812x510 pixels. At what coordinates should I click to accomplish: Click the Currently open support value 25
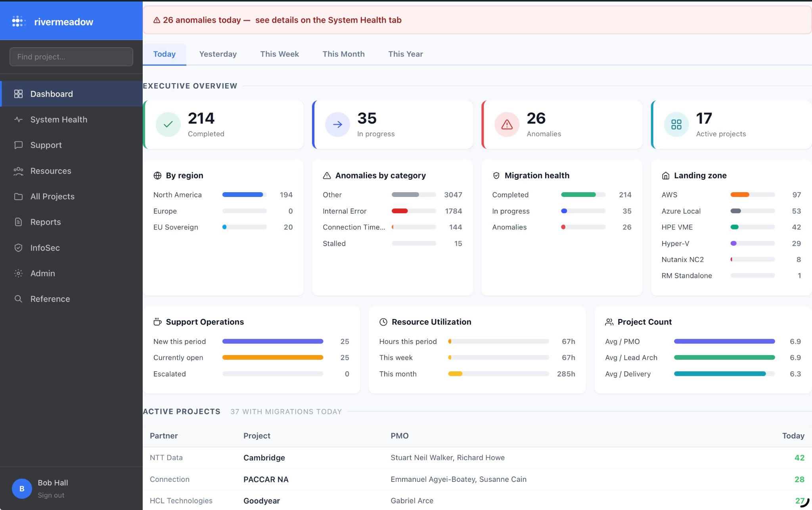click(345, 358)
